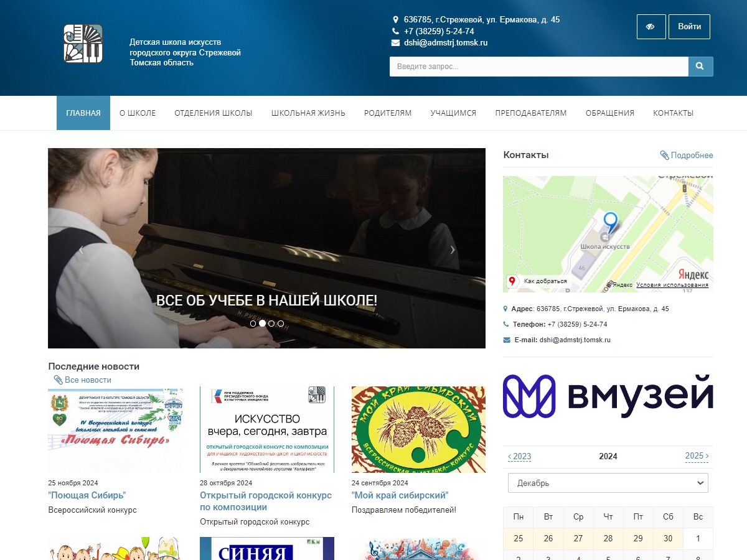
Task: Open the Подробнее contacts link
Action: click(x=692, y=156)
